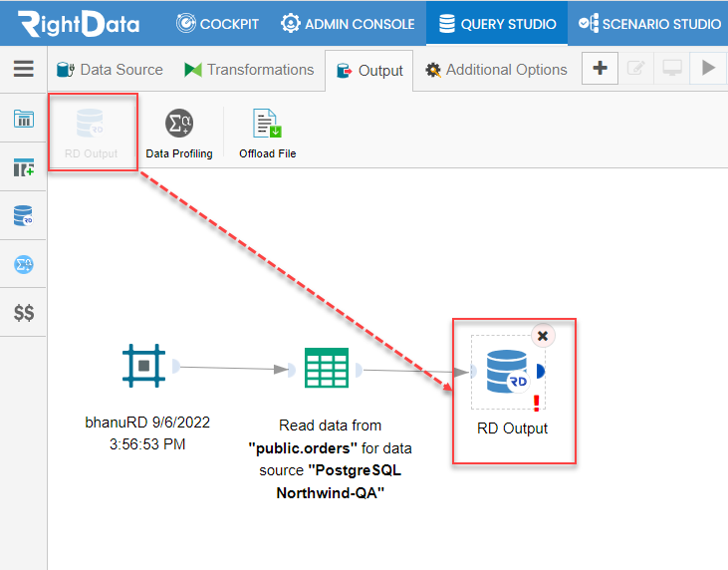Click the plus add button
The image size is (728, 570).
(x=600, y=69)
